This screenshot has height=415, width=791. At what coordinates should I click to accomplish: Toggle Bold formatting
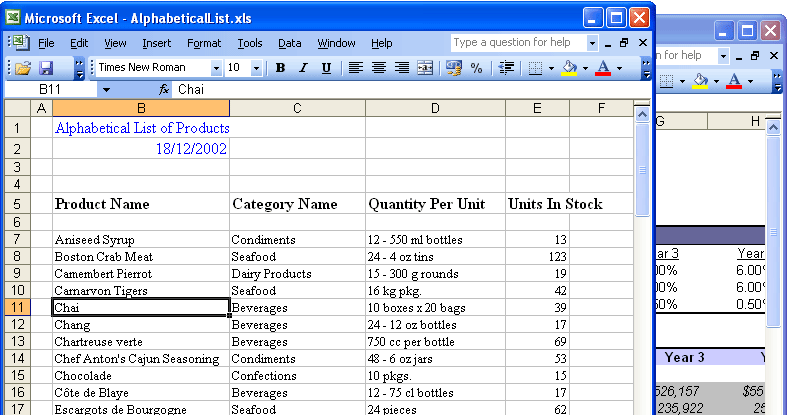280,68
